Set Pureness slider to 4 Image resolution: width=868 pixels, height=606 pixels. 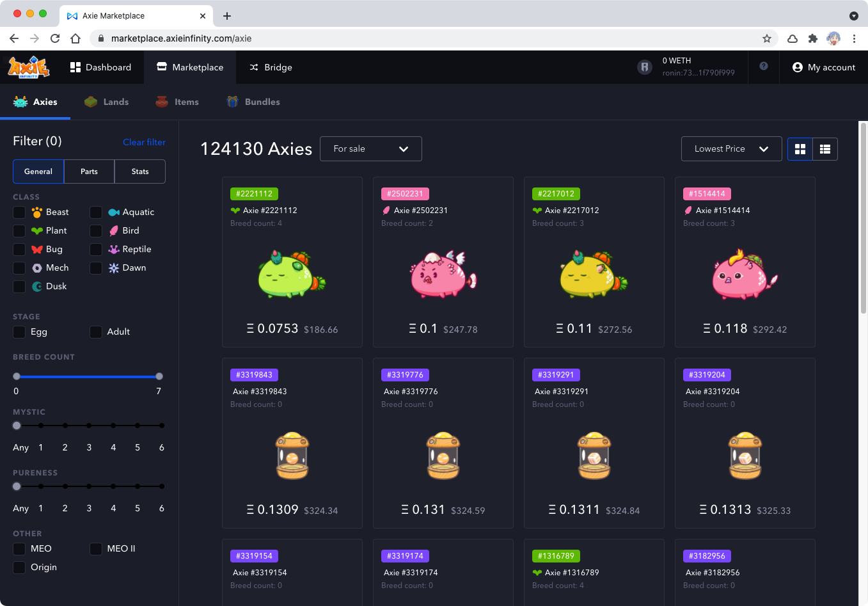113,486
